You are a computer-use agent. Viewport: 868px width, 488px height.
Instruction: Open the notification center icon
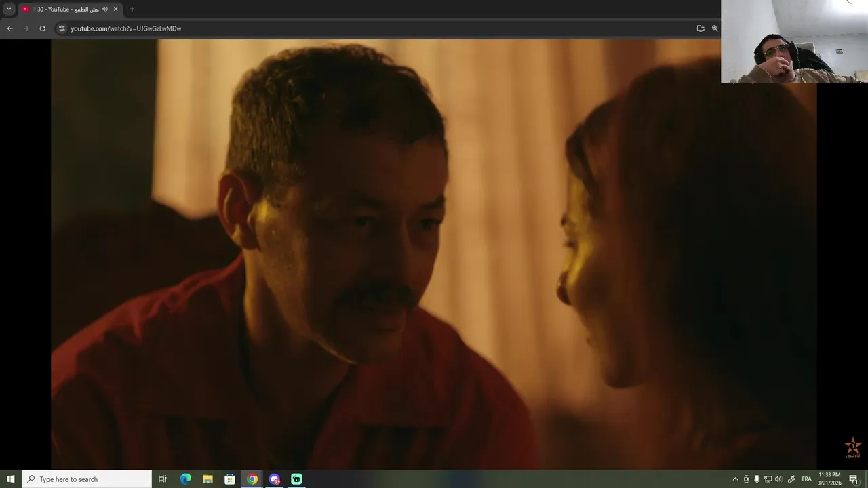point(854,479)
